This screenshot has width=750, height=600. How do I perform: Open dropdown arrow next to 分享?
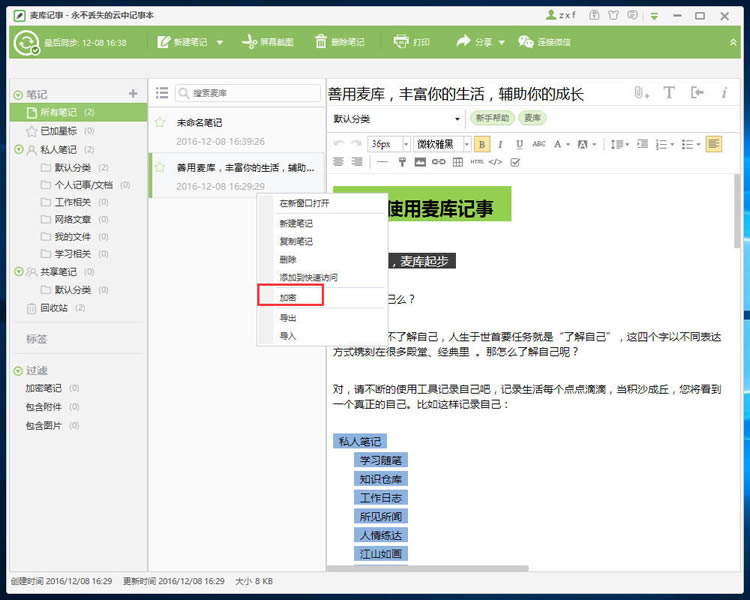coord(502,42)
